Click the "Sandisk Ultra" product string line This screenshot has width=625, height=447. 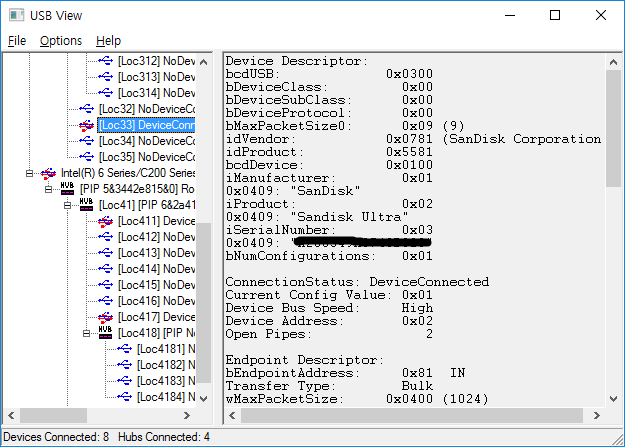(x=317, y=217)
